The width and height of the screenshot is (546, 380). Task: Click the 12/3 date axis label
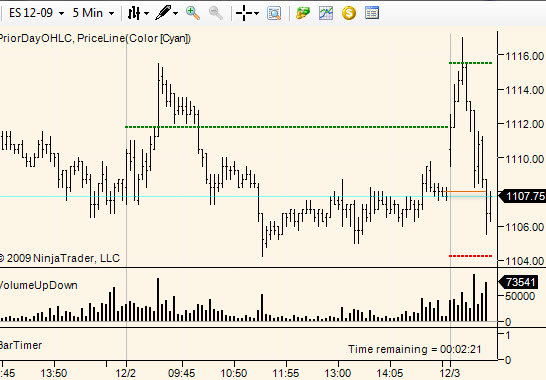click(x=450, y=373)
